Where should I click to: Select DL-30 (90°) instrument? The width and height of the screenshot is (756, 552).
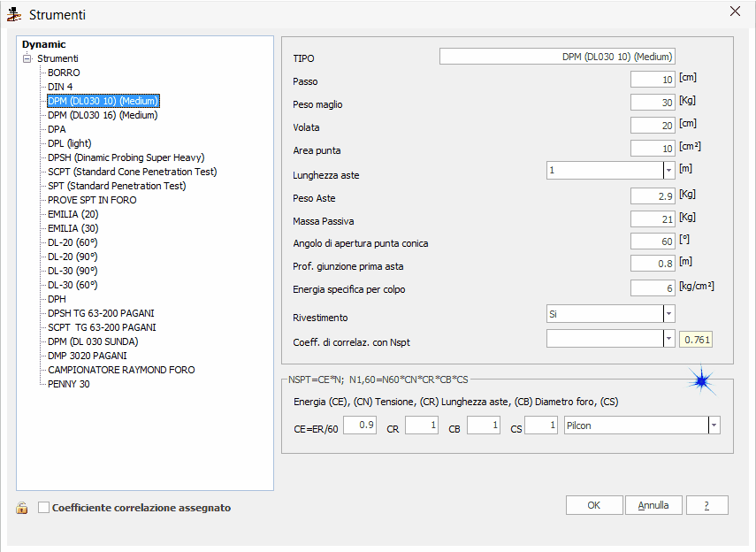point(73,271)
